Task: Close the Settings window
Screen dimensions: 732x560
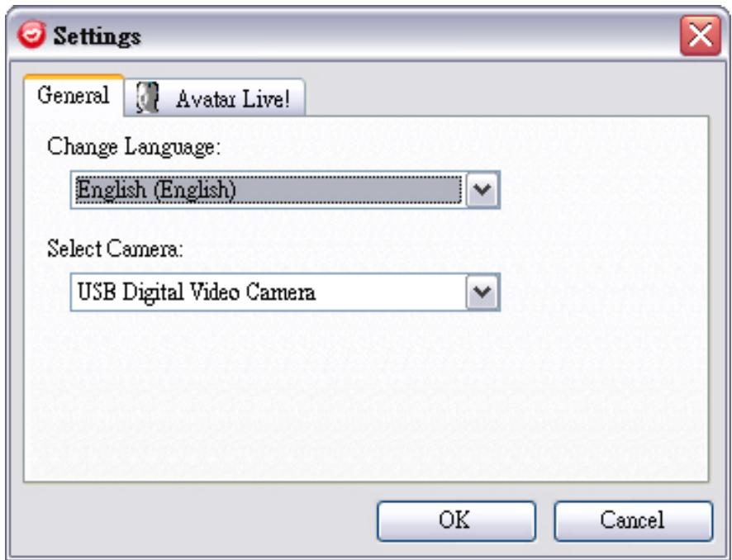Action: (701, 36)
